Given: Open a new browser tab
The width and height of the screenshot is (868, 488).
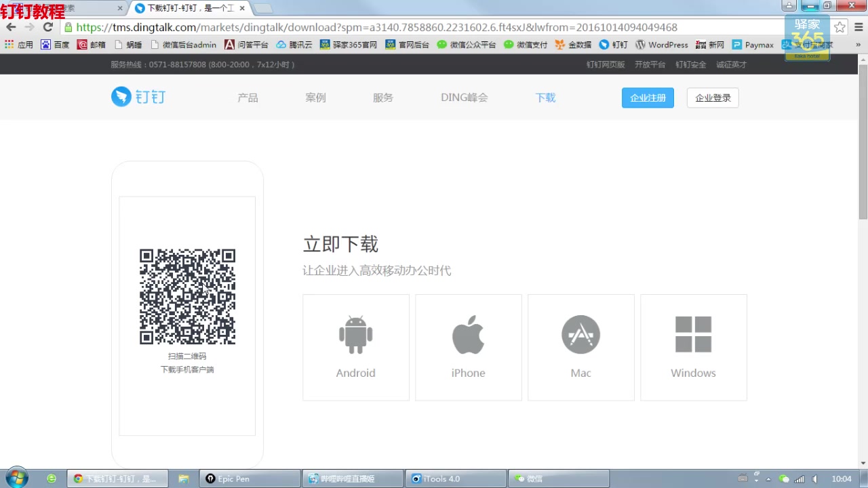Looking at the screenshot, I should click(263, 8).
